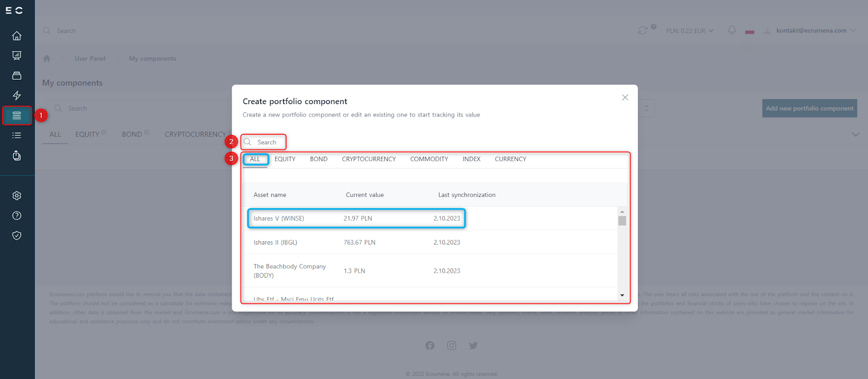868x379 pixels.
Task: Open the kontakt@ecrumena.com account menu
Action: click(x=811, y=30)
